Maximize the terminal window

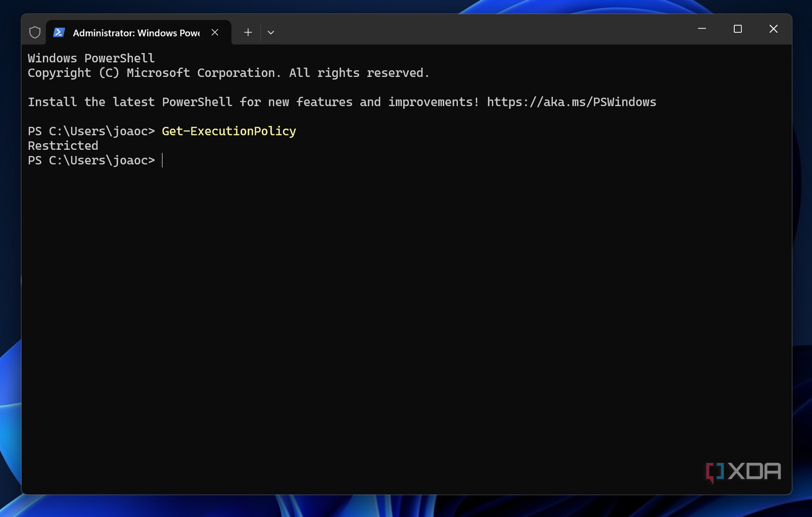737,29
